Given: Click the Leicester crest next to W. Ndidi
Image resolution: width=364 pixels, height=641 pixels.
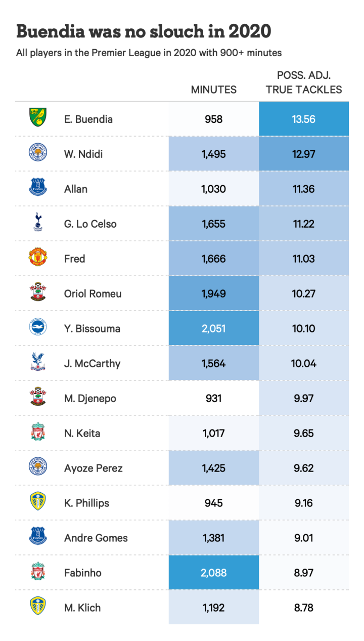Looking at the screenshot, I should coord(38,153).
